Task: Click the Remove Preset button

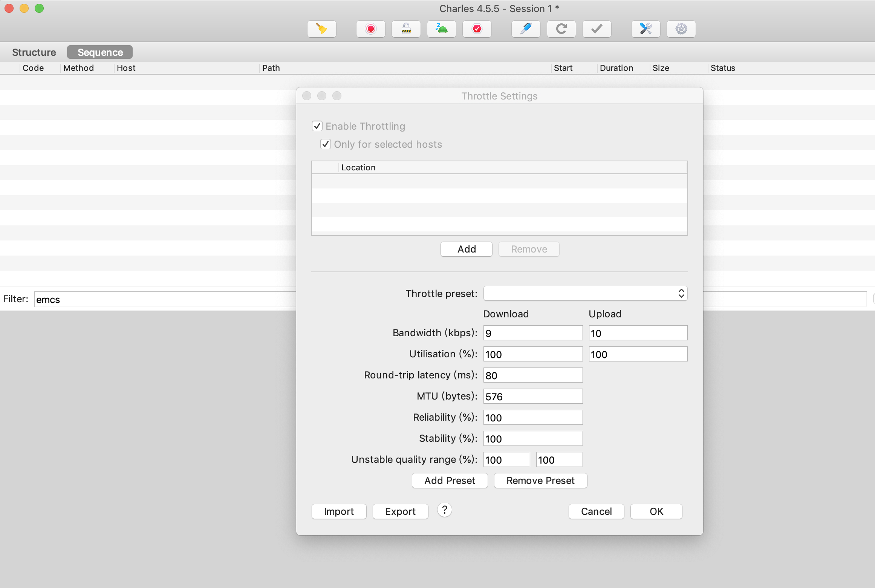Action: coord(540,481)
